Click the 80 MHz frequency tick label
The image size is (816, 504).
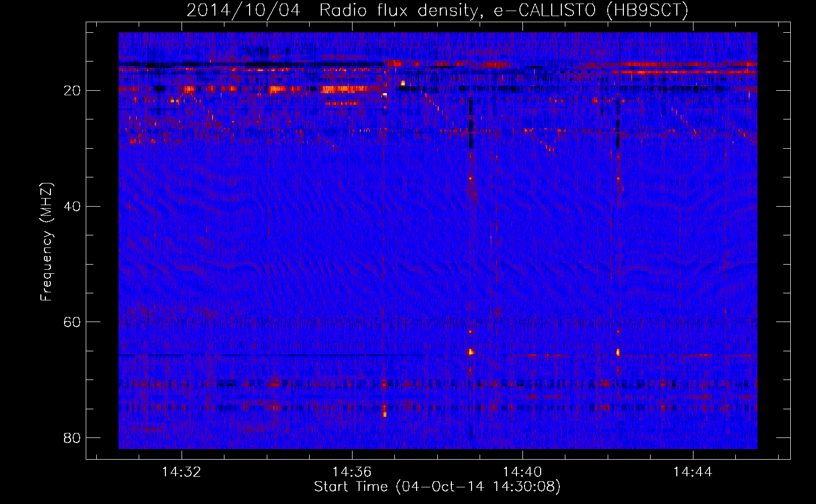[72, 437]
